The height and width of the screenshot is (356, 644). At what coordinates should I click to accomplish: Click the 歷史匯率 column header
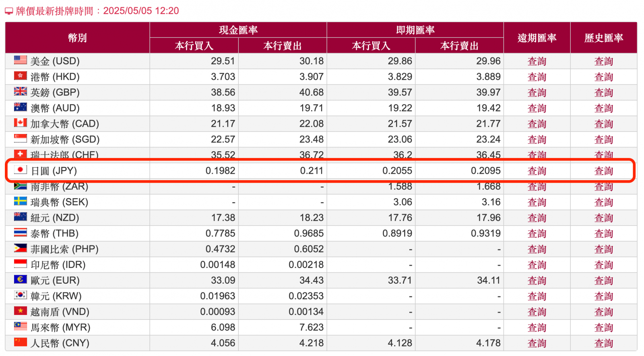tap(604, 38)
